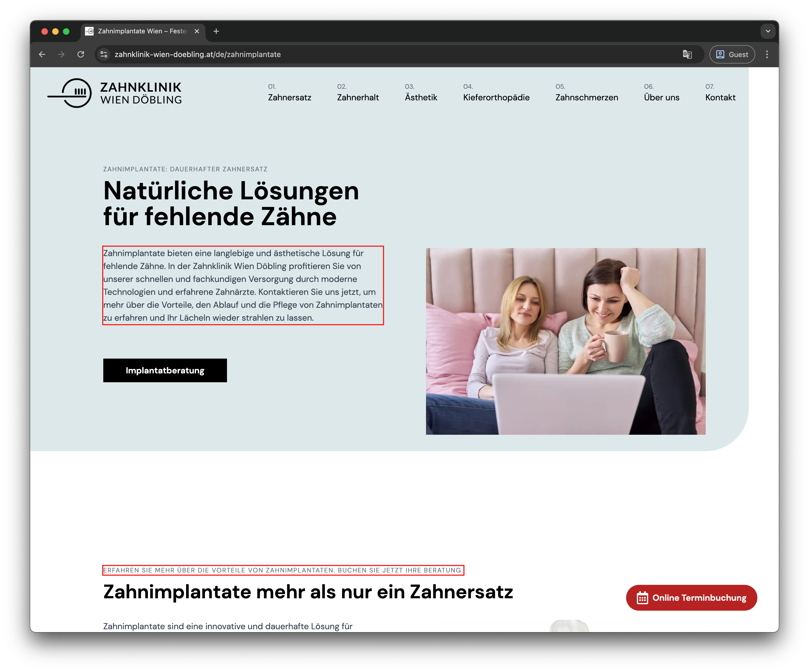809x672 pixels.
Task: Click the Guest profile toggle
Action: (732, 54)
